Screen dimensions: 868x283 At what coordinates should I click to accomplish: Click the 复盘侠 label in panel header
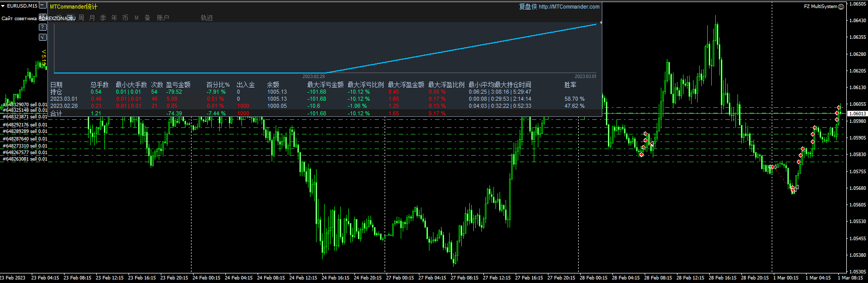(528, 7)
